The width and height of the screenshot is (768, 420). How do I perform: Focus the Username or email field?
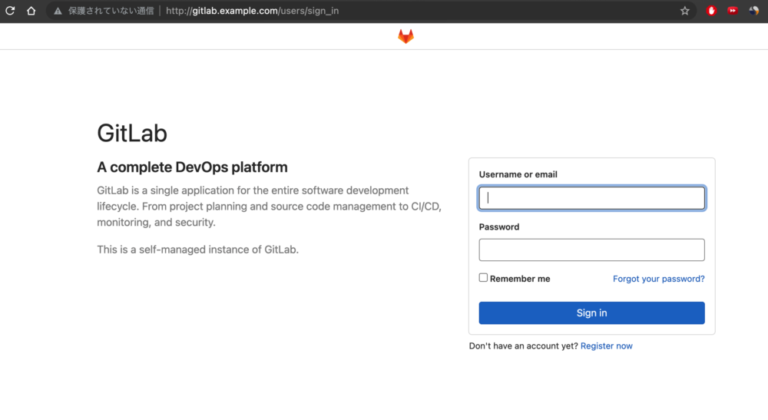[591, 198]
